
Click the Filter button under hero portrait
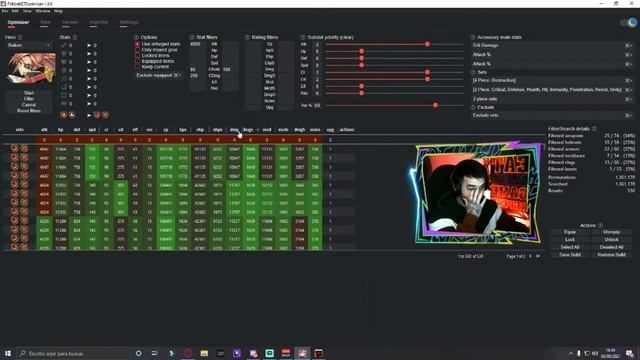[29, 99]
